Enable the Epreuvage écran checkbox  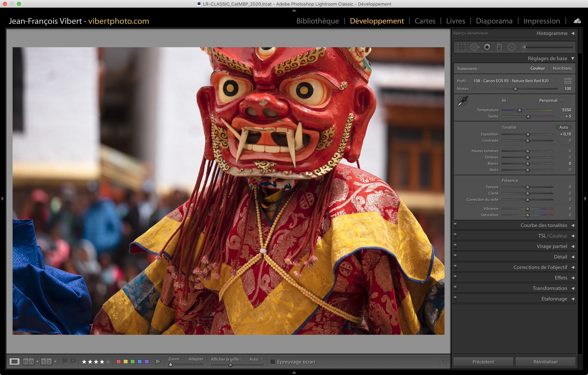[x=273, y=362]
